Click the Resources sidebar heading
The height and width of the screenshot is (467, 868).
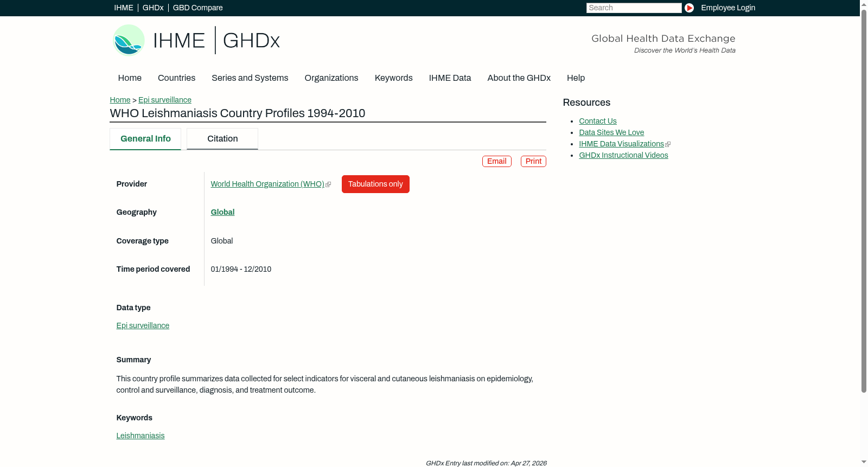point(586,103)
